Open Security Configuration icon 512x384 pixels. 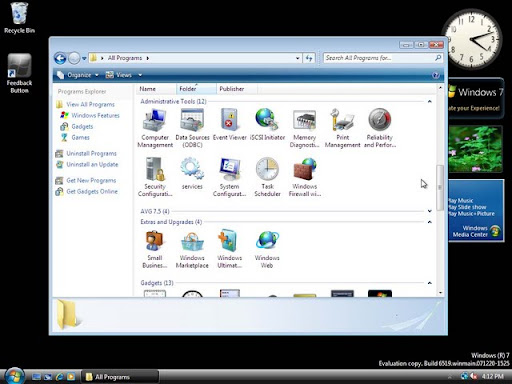[155, 177]
